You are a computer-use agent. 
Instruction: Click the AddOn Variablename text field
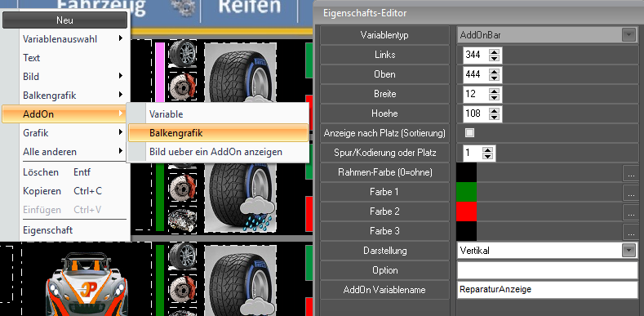click(x=547, y=290)
